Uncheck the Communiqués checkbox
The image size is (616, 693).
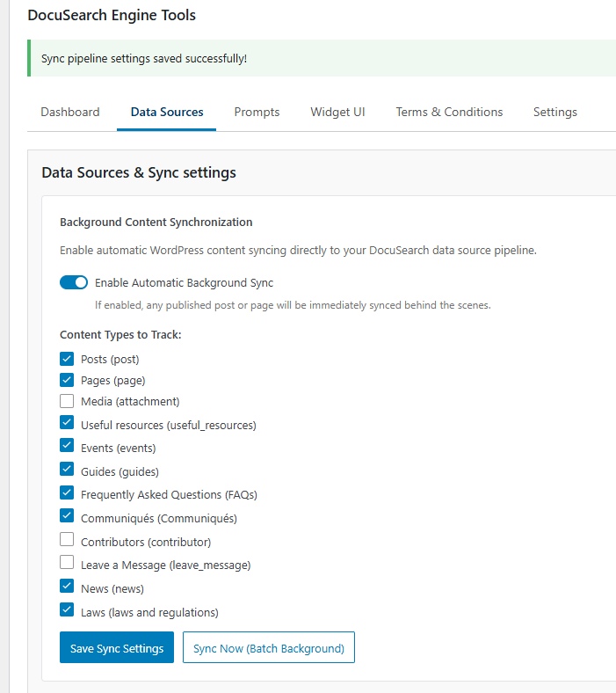tap(67, 515)
